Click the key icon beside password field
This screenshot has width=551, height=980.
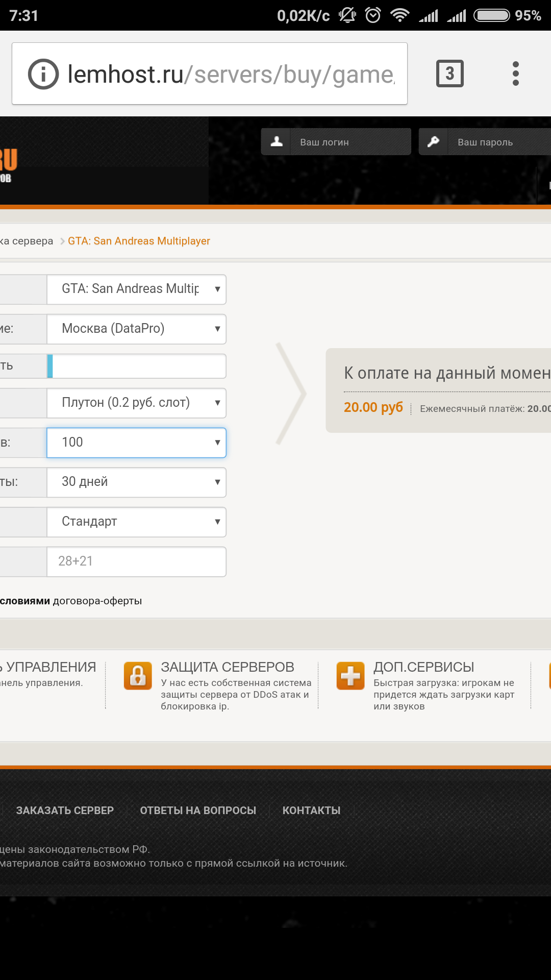(x=434, y=142)
